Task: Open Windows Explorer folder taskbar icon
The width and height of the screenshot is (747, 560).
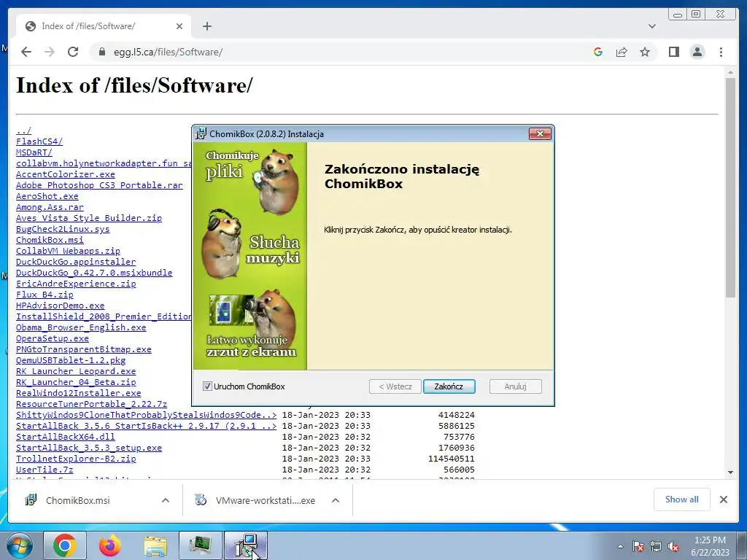Action: coord(155,545)
